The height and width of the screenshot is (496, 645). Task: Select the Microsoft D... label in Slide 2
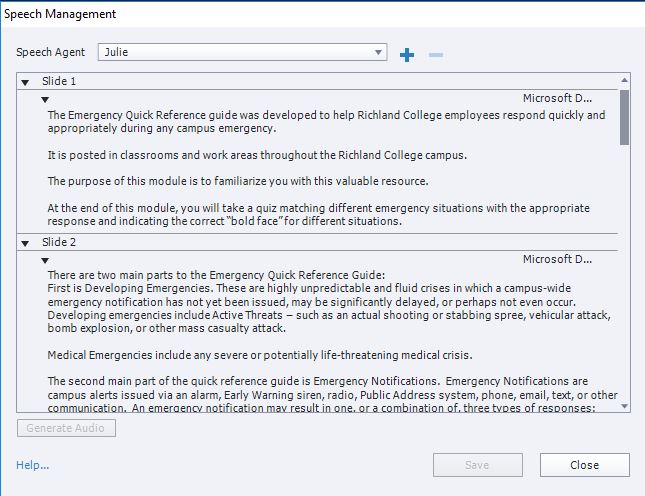tap(557, 260)
